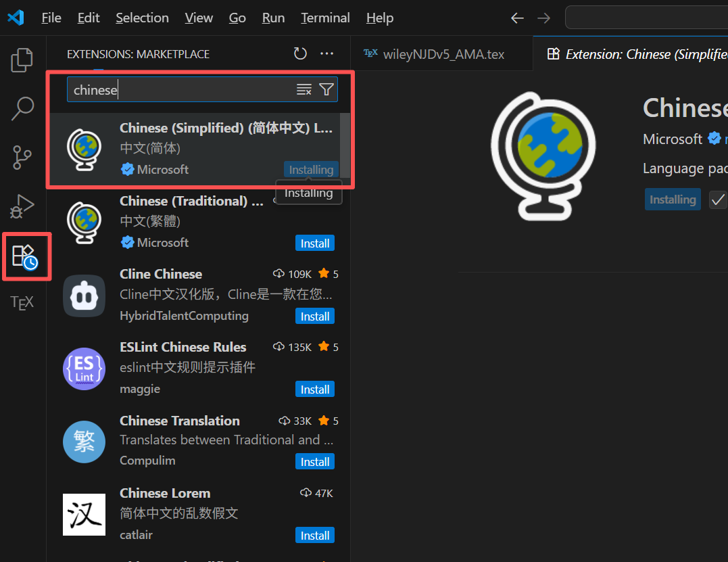Image resolution: width=728 pixels, height=562 pixels.
Task: Click ESLint Chinese Rules 5 star rating
Action: [329, 347]
